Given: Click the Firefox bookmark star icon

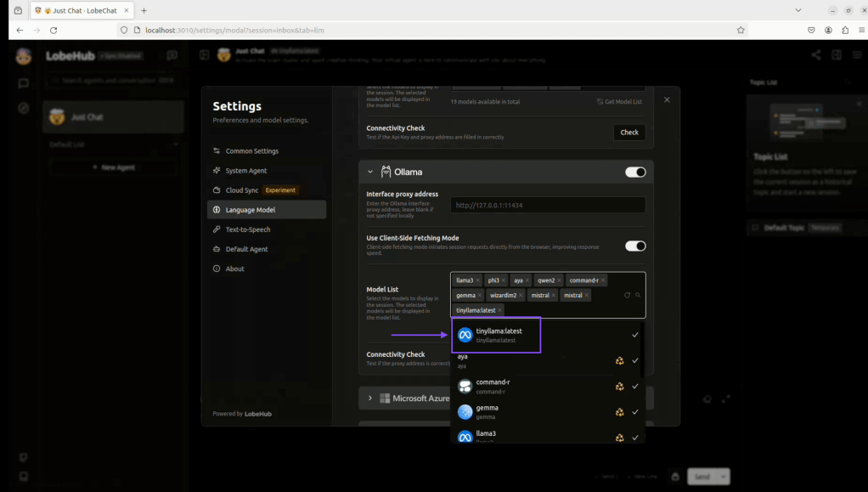Looking at the screenshot, I should click(741, 30).
